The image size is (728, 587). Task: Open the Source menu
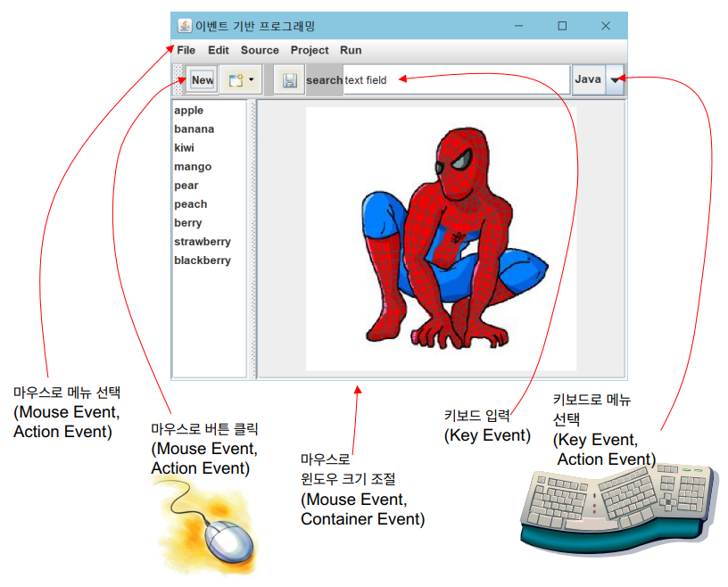coord(260,50)
